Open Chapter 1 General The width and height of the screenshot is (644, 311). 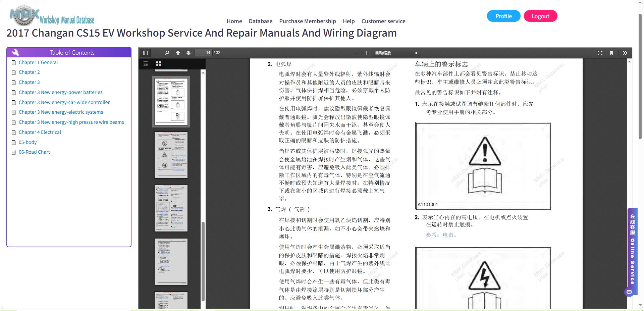tap(38, 62)
